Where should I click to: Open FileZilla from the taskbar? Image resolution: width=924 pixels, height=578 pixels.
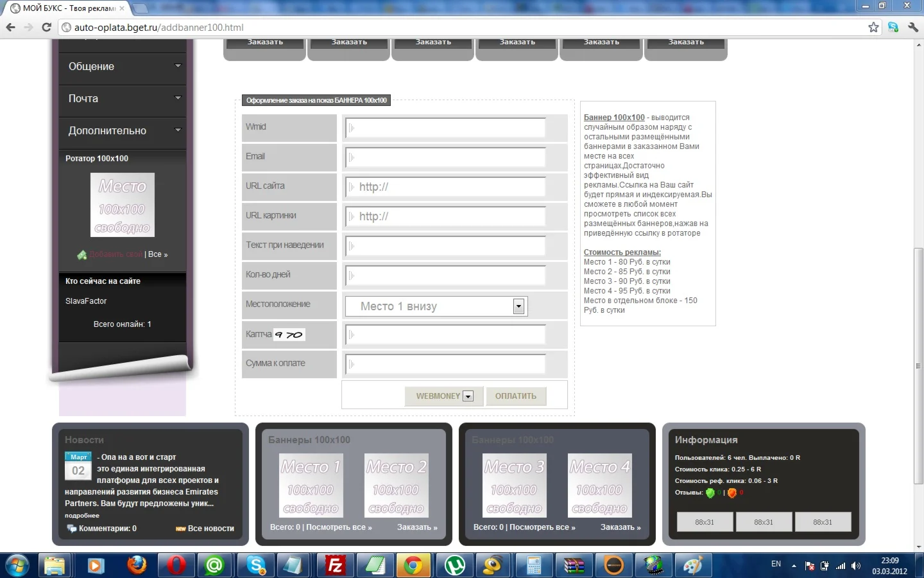pyautogui.click(x=335, y=566)
